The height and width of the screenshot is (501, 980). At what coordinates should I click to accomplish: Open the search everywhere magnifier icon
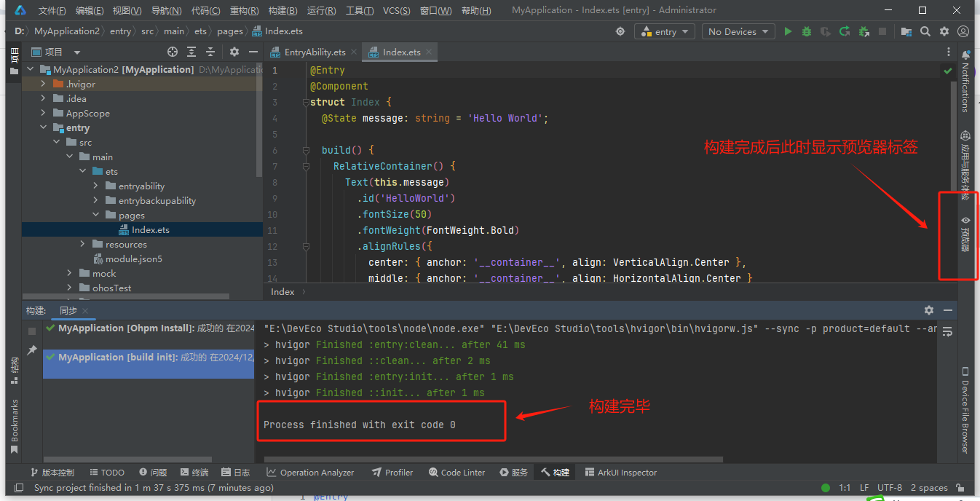pos(925,31)
